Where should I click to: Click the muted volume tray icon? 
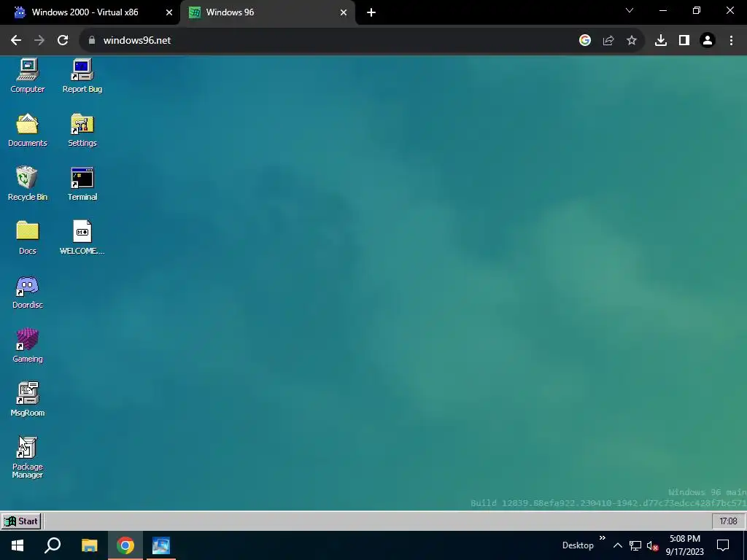pyautogui.click(x=652, y=545)
